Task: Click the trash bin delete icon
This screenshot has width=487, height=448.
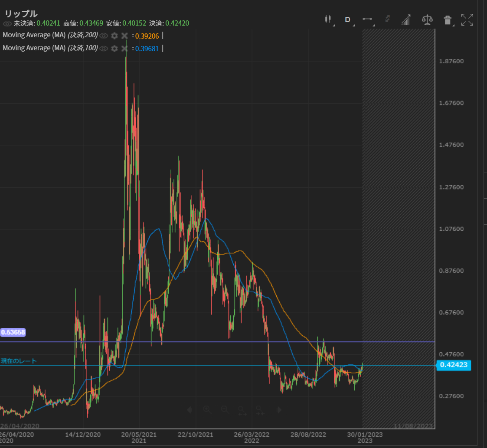Action: (448, 20)
